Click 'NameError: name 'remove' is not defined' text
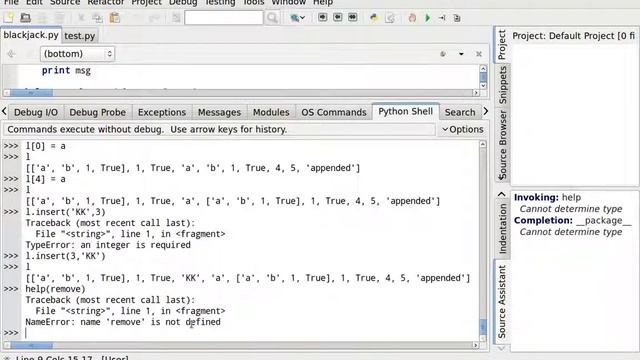Screen dimensions: 640x360 [123, 322]
